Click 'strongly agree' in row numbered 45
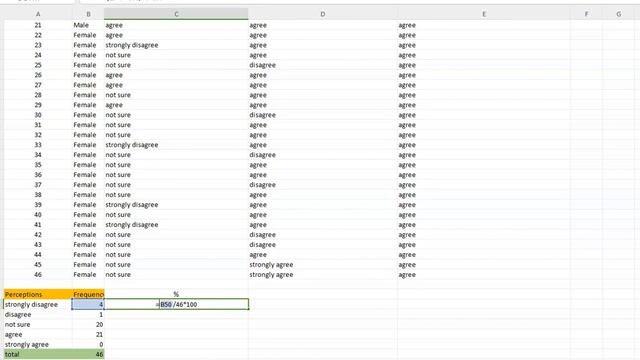Viewport: 640px width, 360px height. click(271, 265)
